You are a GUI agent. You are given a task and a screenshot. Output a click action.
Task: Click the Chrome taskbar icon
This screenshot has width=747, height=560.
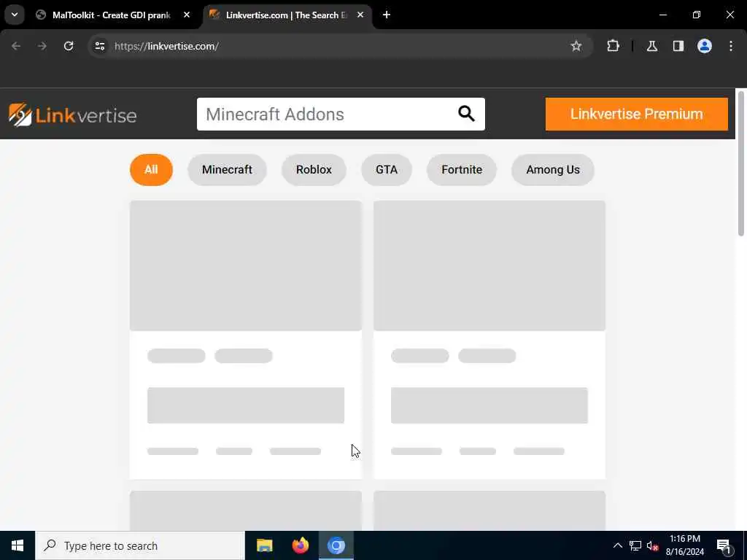336,545
